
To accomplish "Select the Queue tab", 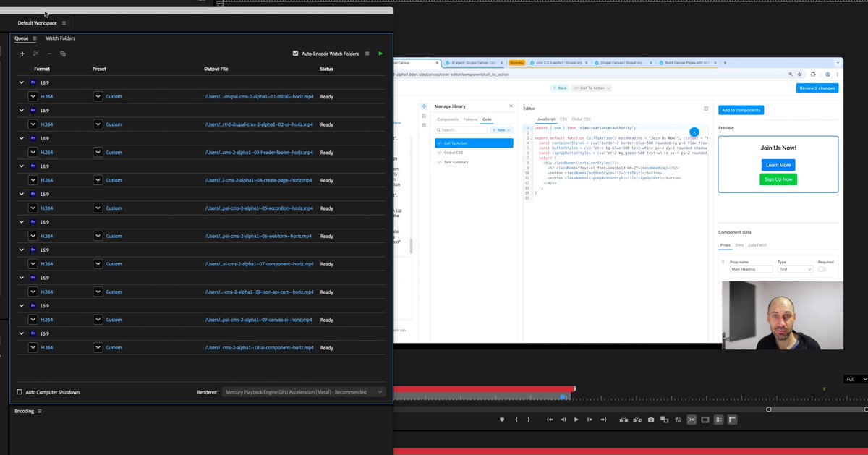I will point(22,38).
